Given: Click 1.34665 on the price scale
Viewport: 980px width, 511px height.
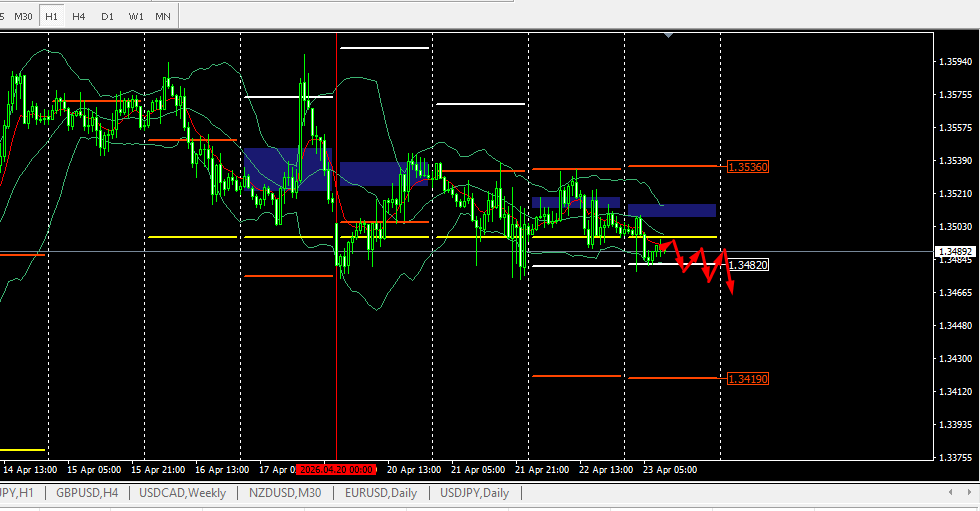Looking at the screenshot, I should (x=956, y=292).
